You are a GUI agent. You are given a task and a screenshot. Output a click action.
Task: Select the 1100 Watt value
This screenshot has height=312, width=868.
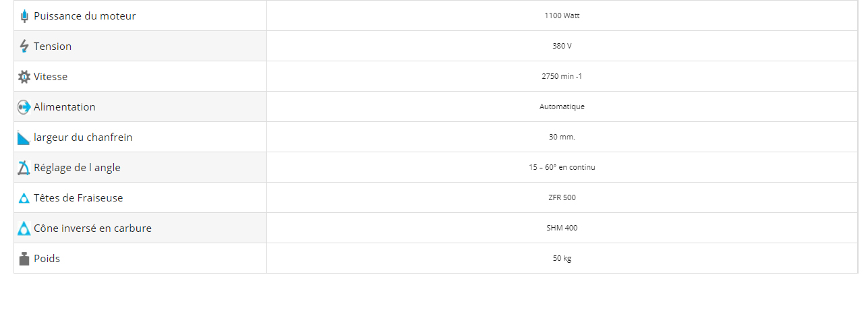pos(562,15)
